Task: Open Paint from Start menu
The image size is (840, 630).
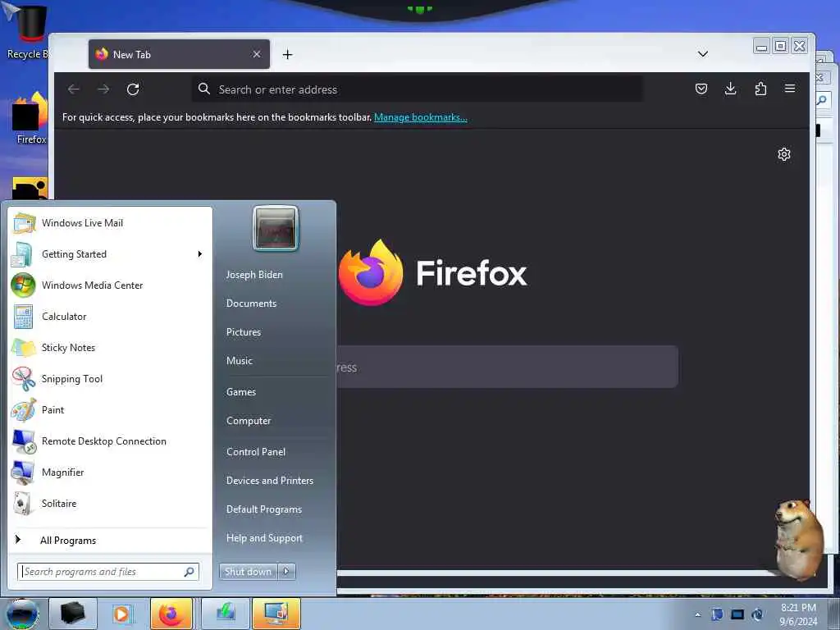Action: point(110,410)
